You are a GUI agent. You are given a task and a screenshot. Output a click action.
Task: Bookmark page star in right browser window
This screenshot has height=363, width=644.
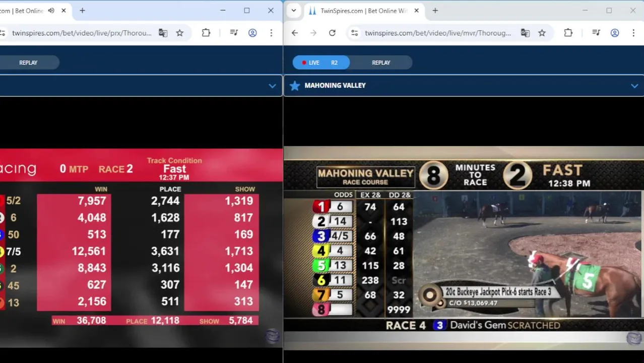(542, 33)
